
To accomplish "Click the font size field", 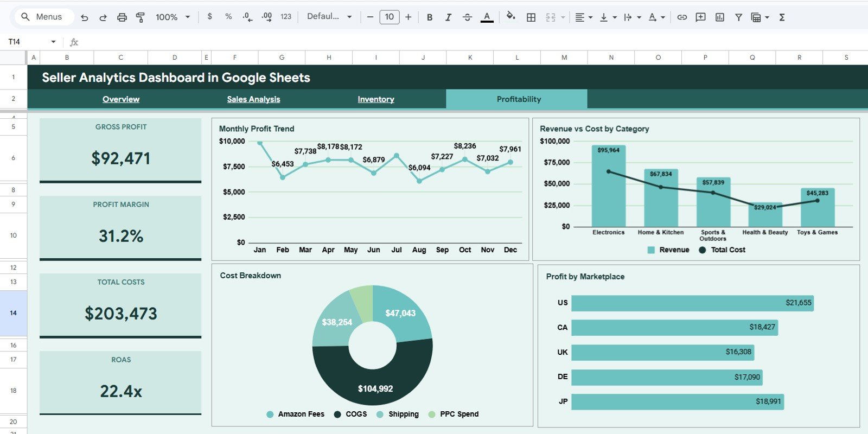I will point(390,17).
